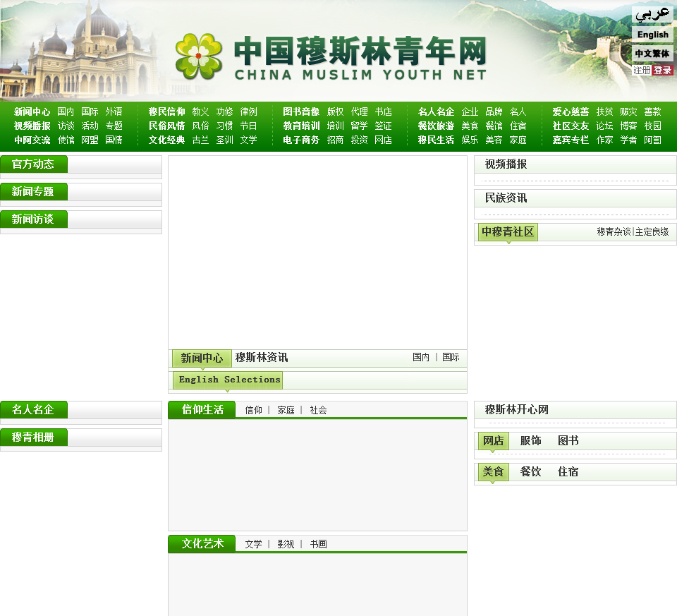Click the 节日 navigation link

pos(249,126)
